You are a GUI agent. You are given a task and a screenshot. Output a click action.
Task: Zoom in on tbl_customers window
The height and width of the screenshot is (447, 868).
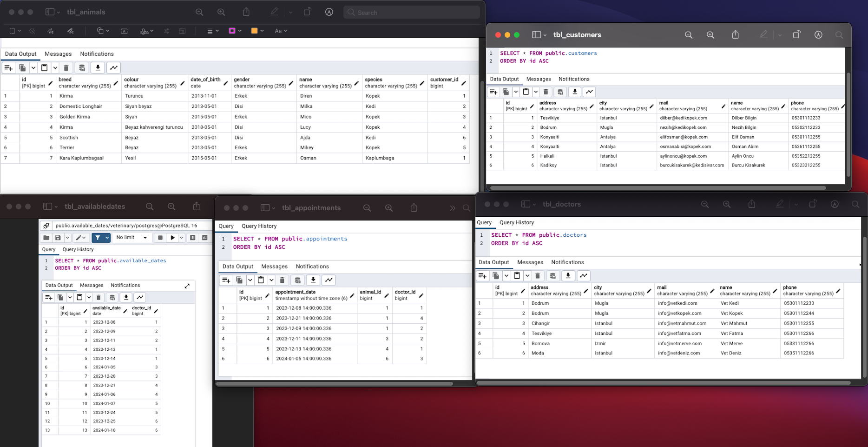point(710,35)
